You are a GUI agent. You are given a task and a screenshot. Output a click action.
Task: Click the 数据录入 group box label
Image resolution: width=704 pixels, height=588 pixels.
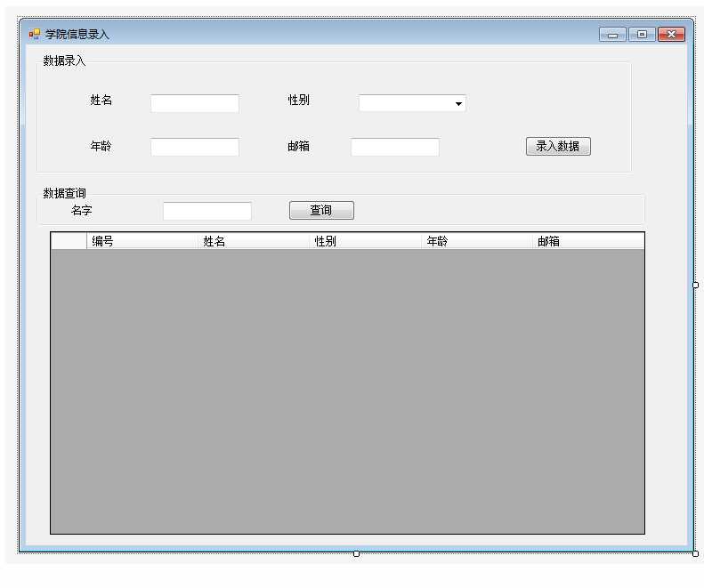64,60
